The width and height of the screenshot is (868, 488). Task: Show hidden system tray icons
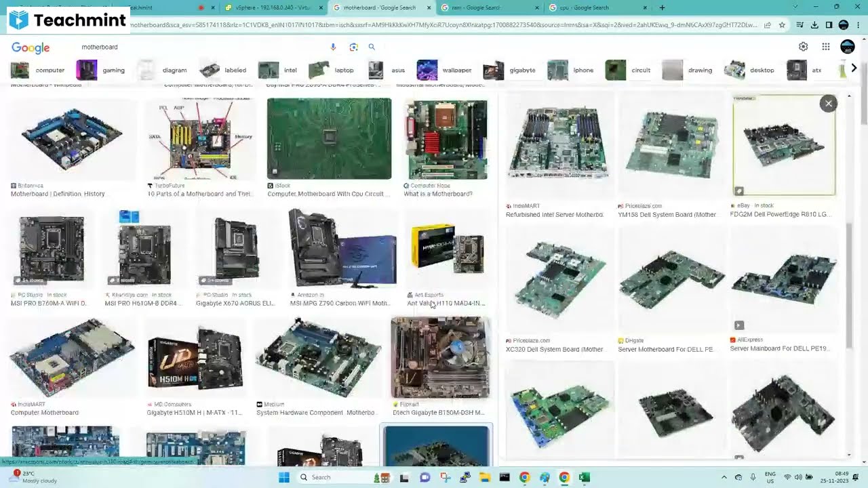coord(724,477)
